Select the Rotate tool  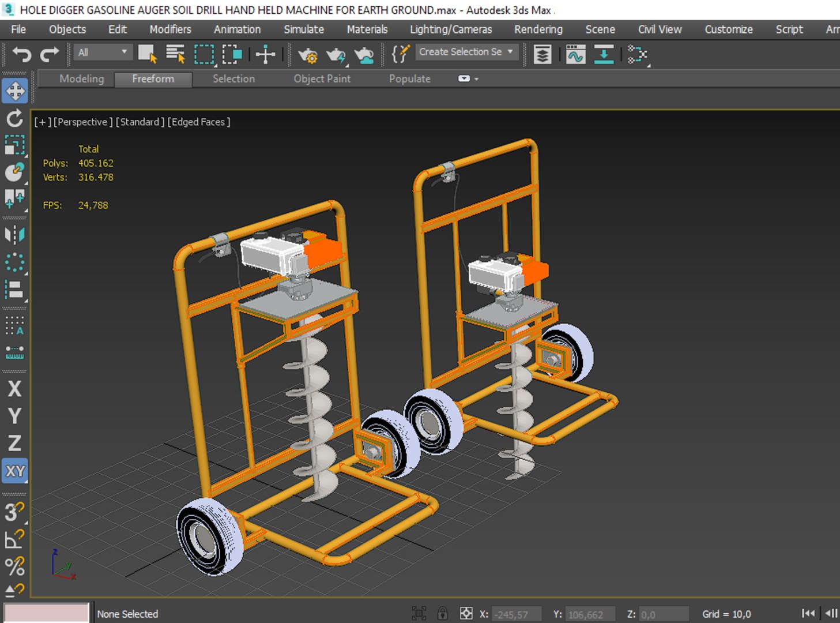pos(15,118)
